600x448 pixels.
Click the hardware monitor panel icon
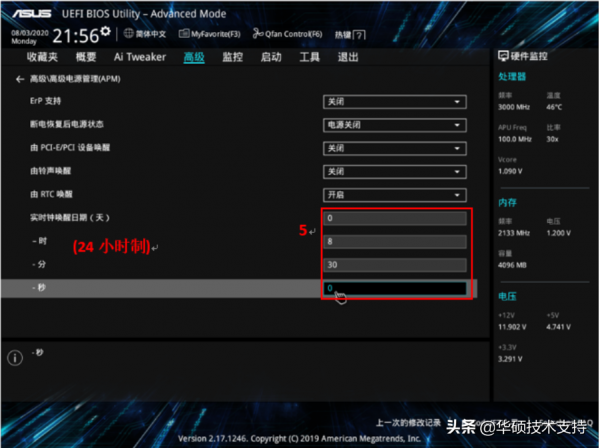pyautogui.click(x=503, y=57)
